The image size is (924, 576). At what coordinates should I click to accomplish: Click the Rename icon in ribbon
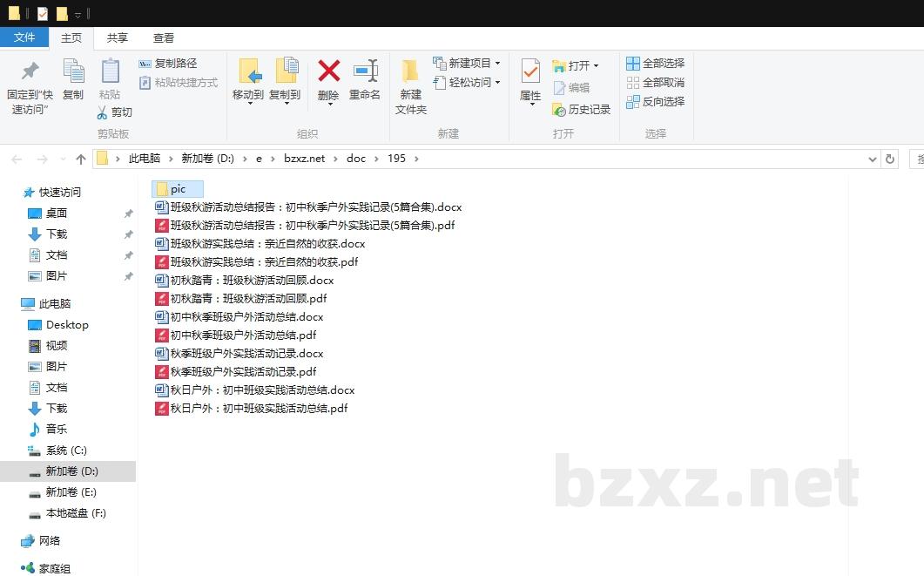point(365,71)
